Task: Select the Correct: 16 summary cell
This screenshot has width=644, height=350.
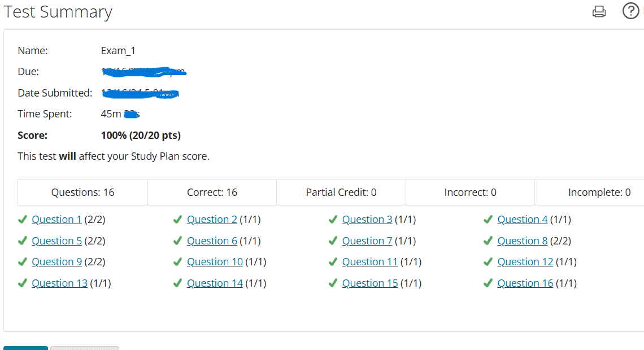Action: [x=212, y=192]
